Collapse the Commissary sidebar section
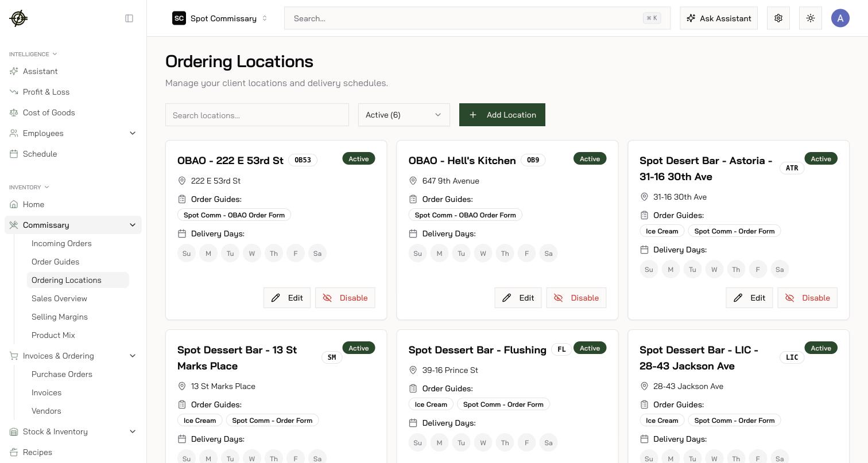 73,225
